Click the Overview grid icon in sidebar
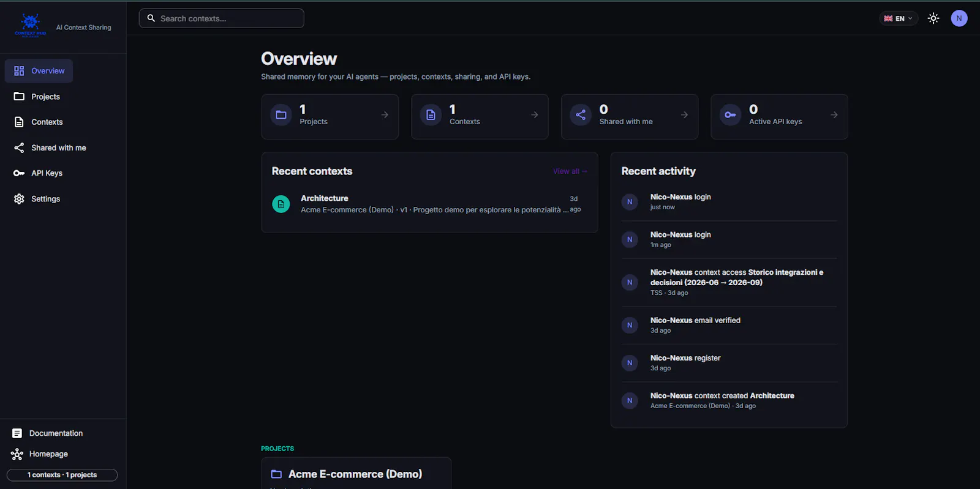The height and width of the screenshot is (489, 980). (19, 71)
